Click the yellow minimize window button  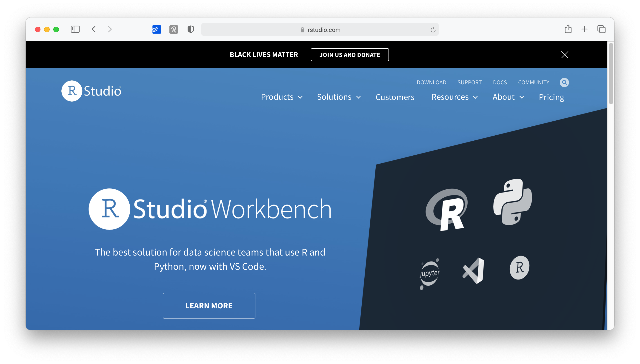(47, 29)
